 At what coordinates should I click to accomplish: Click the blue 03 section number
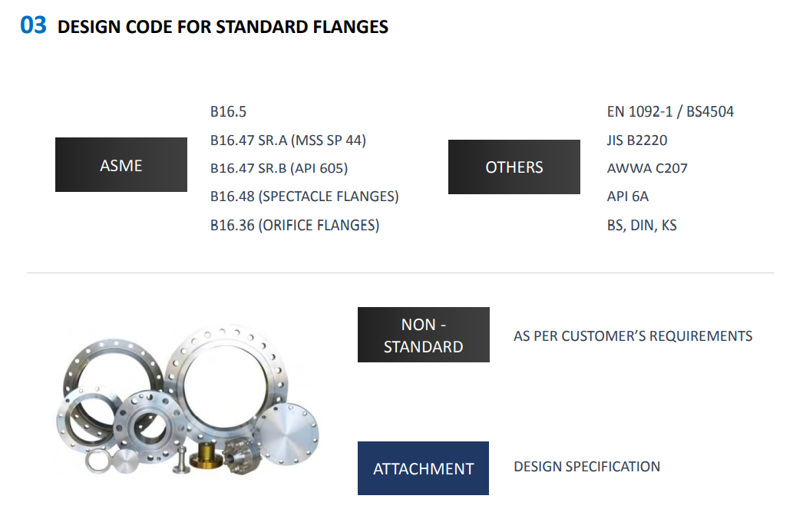tap(34, 25)
